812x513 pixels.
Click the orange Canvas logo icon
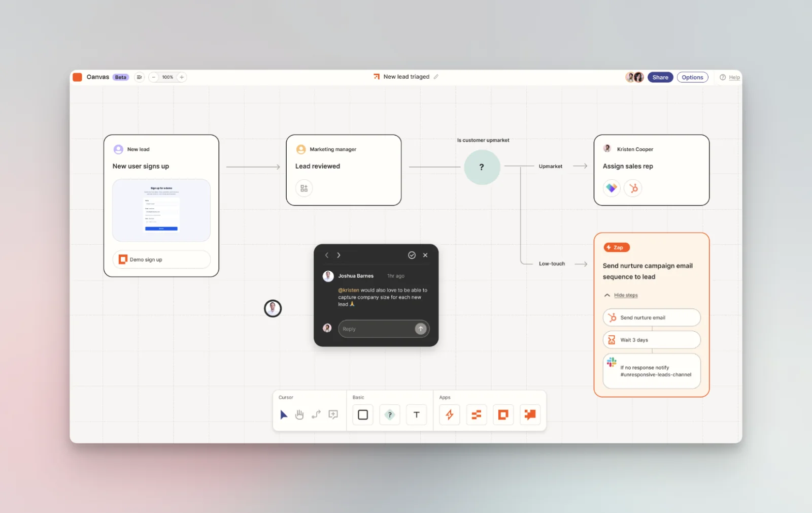[77, 77]
